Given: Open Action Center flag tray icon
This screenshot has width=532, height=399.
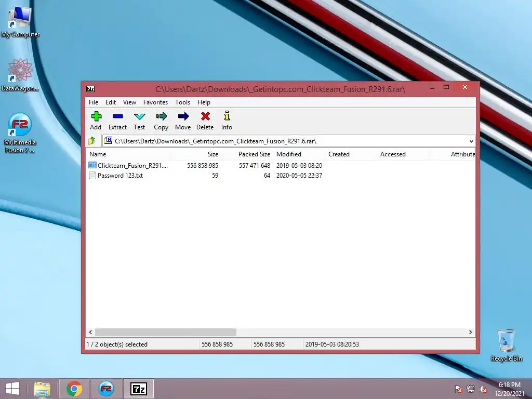Looking at the screenshot, I should click(458, 389).
